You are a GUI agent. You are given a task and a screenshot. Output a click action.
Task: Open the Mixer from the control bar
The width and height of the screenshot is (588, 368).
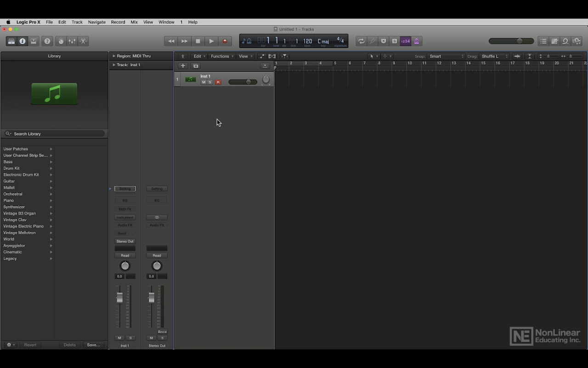(72, 41)
